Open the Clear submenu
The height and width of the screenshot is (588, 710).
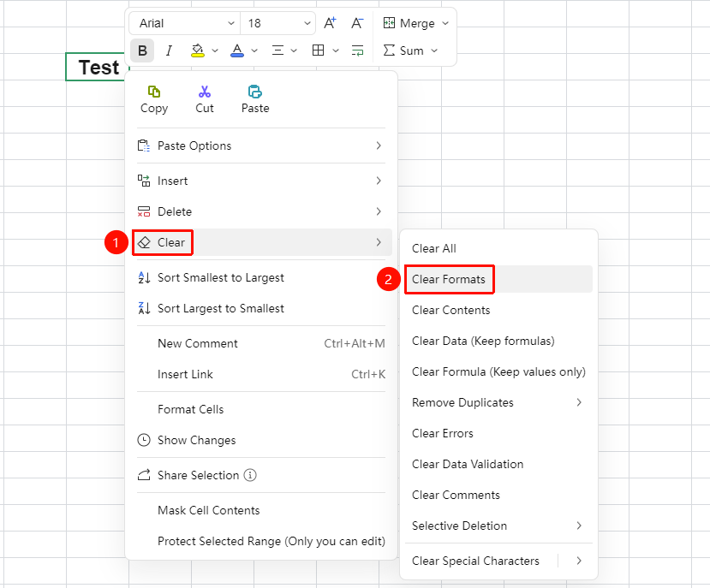click(x=261, y=242)
